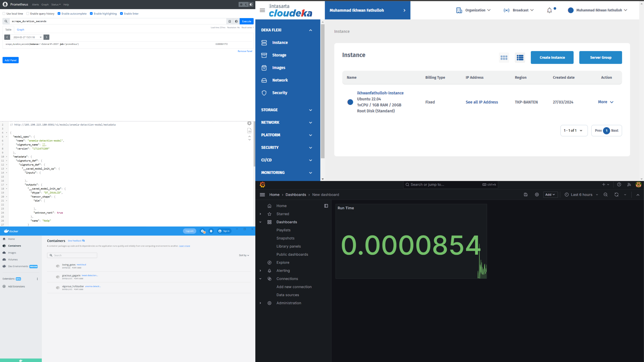Dock the Grafana navigation menu
Image resolution: width=644 pixels, height=362 pixels.
(x=326, y=206)
